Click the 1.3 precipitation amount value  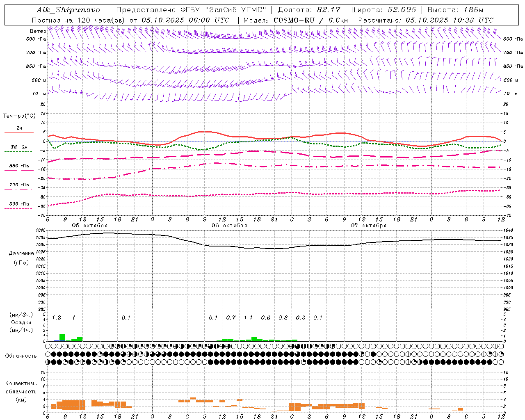click(x=57, y=317)
